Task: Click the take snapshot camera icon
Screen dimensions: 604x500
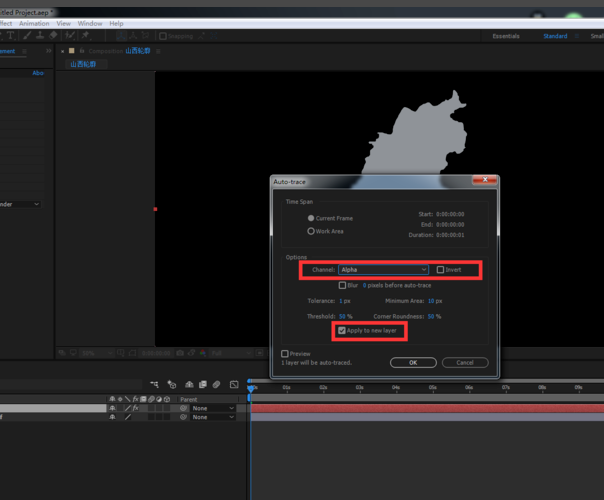Action: [180, 353]
